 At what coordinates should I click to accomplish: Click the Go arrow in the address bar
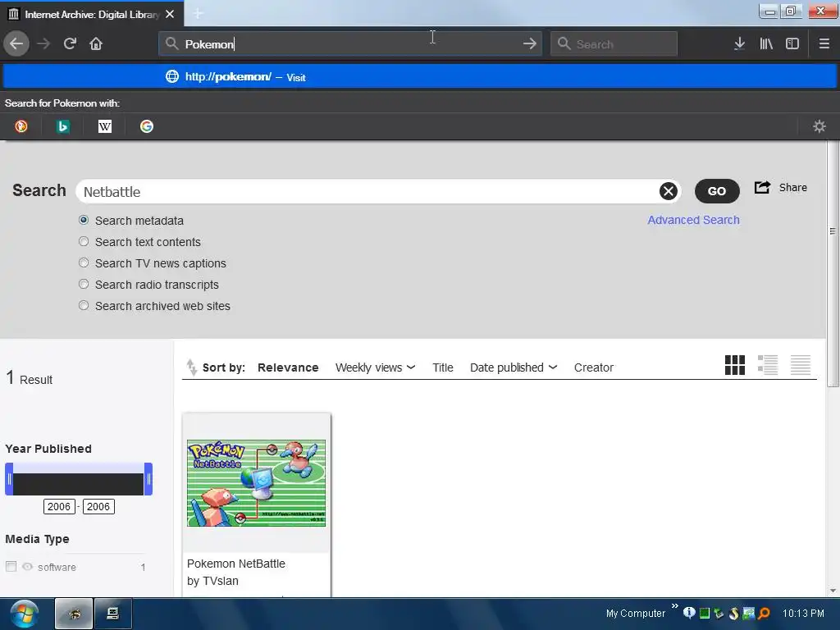tap(529, 43)
